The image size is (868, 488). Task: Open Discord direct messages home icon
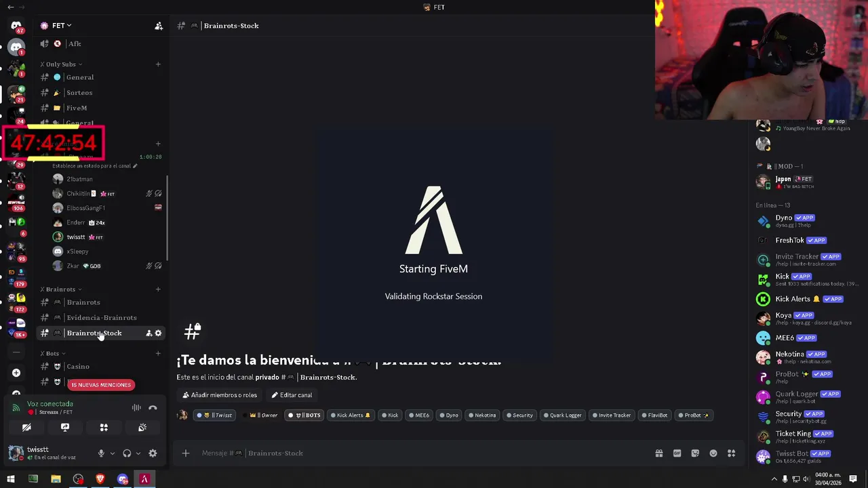click(x=16, y=26)
